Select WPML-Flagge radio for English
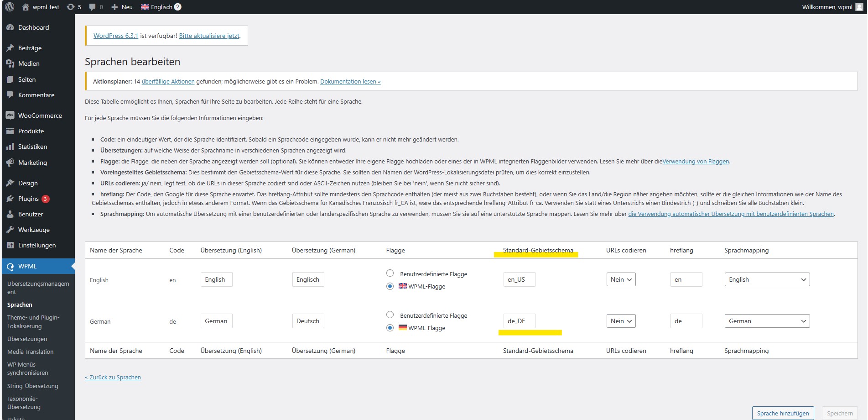 pos(390,286)
